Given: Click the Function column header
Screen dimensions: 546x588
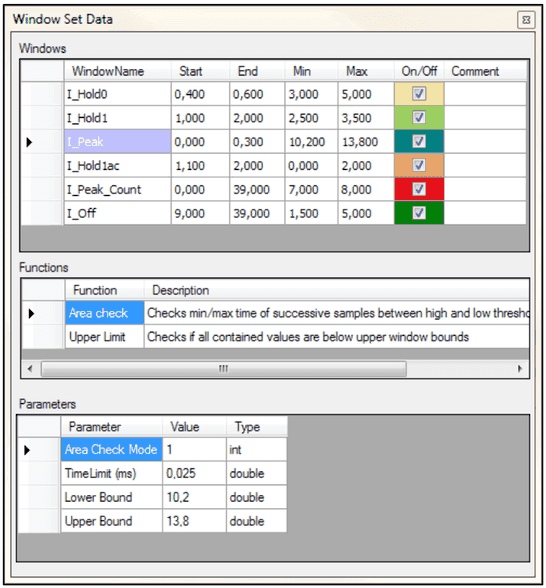Looking at the screenshot, I should 104,290.
